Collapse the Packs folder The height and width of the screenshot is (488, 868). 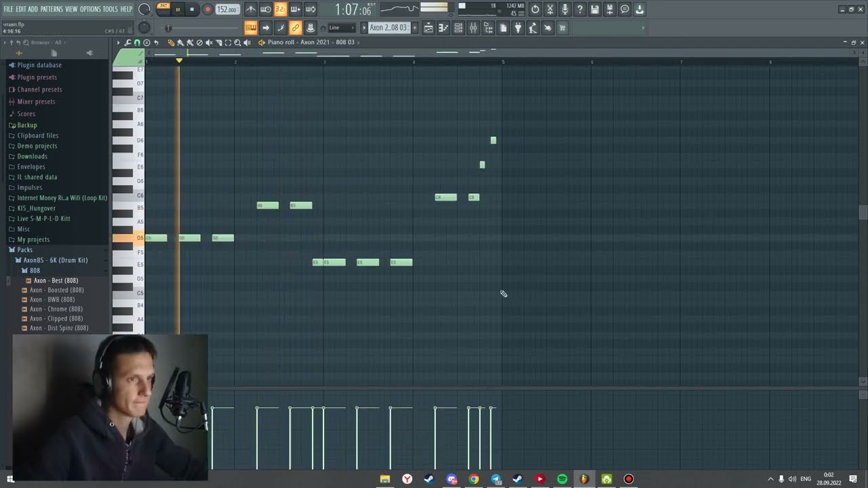[x=24, y=250]
